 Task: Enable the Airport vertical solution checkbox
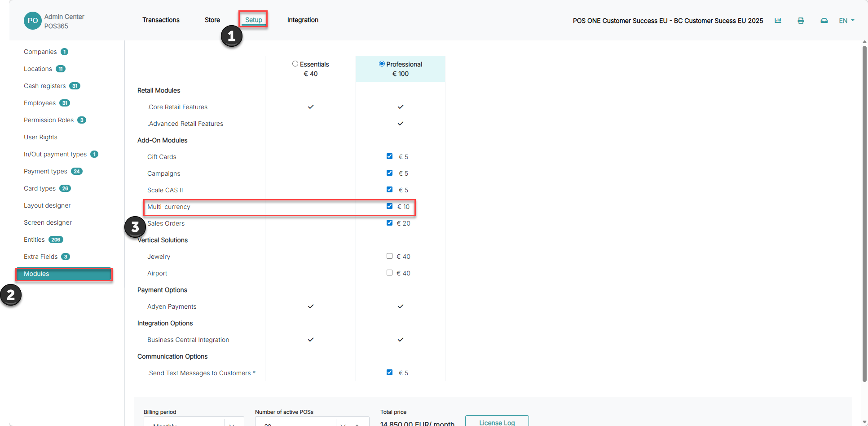click(389, 273)
